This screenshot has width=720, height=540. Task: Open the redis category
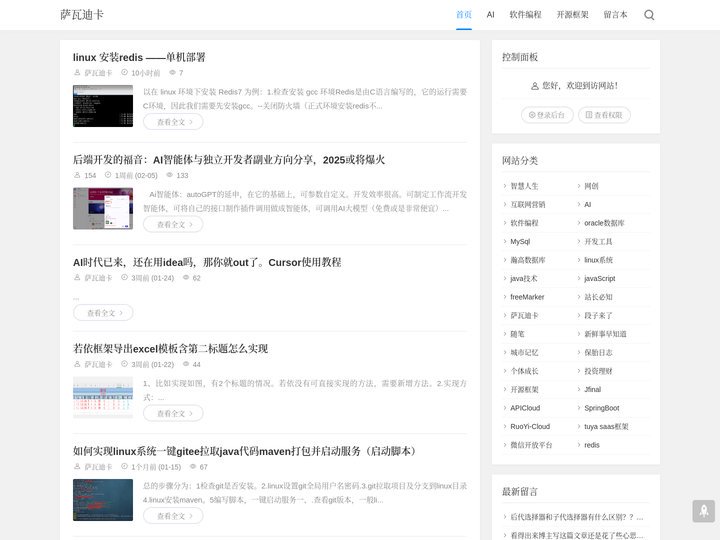tap(592, 445)
